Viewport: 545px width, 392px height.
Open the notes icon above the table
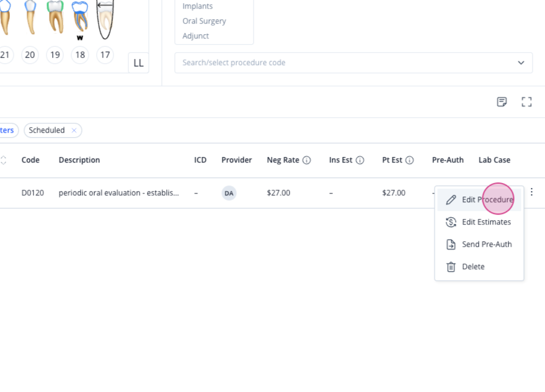pos(502,102)
